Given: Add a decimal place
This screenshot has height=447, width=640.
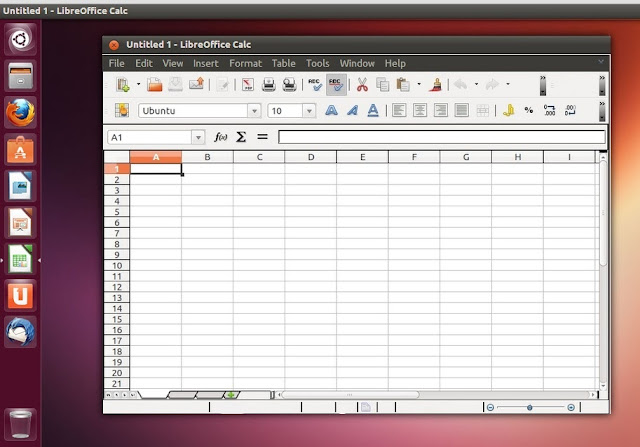Looking at the screenshot, I should coord(549,110).
